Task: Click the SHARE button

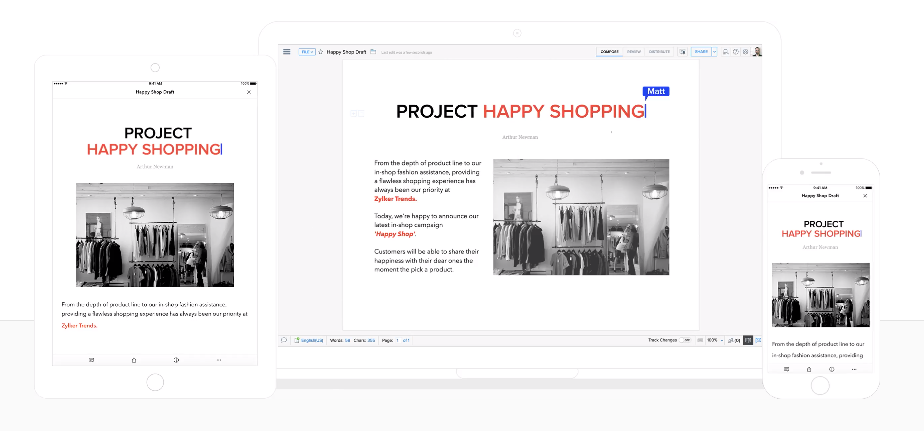Action: 701,52
